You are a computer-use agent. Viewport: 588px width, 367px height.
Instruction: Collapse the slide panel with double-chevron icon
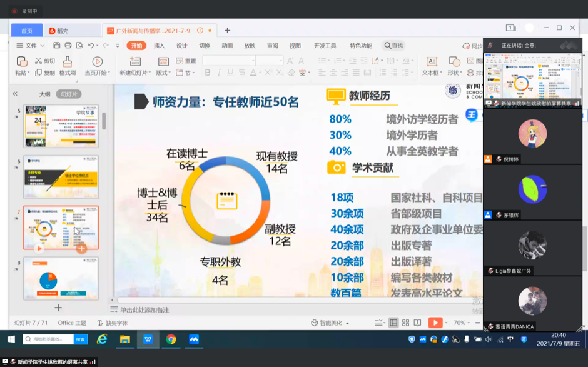tap(15, 94)
